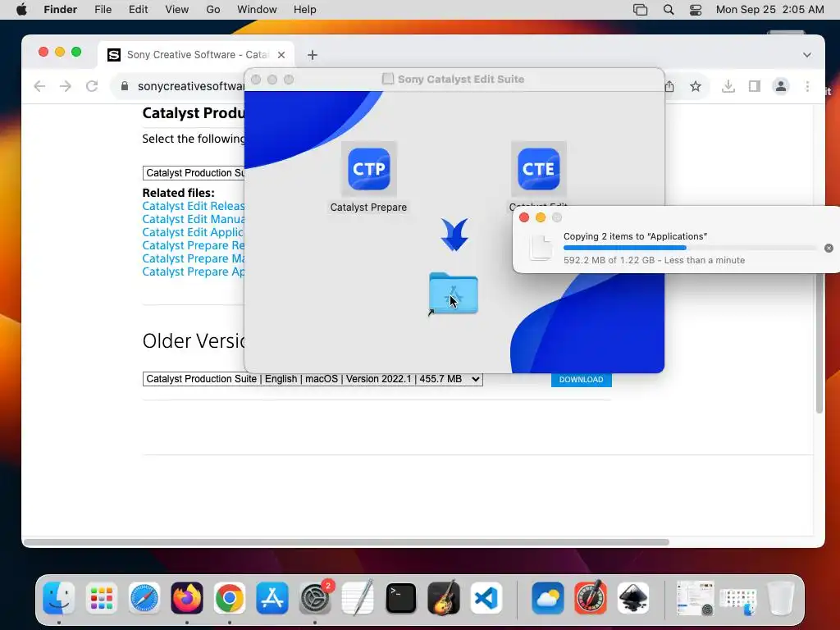
Task: Open System Settings from the Dock
Action: click(315, 598)
